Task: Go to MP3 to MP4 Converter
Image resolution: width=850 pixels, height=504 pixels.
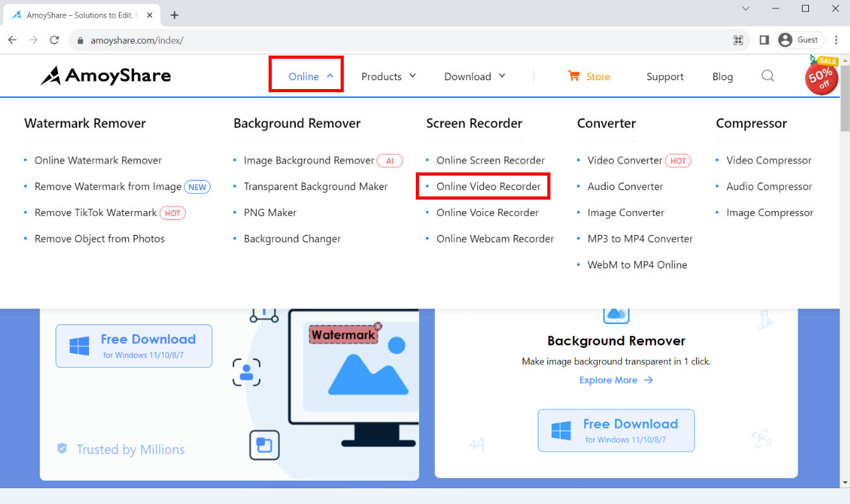Action: tap(640, 239)
